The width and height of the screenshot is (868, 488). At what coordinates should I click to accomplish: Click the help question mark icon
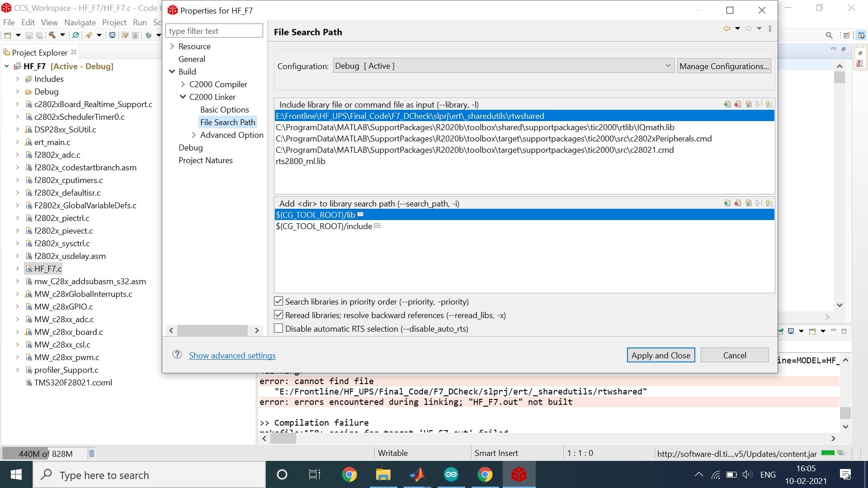[177, 355]
